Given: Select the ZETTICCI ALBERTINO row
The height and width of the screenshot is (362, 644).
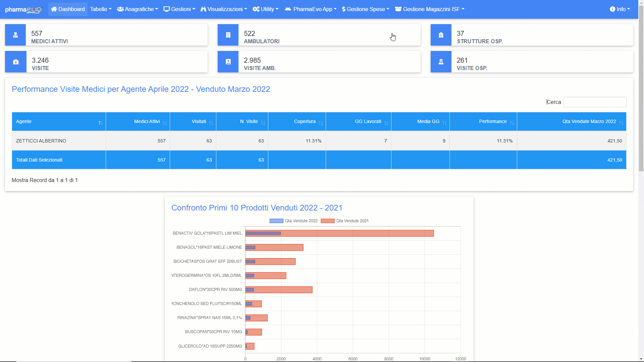Looking at the screenshot, I should tap(41, 141).
